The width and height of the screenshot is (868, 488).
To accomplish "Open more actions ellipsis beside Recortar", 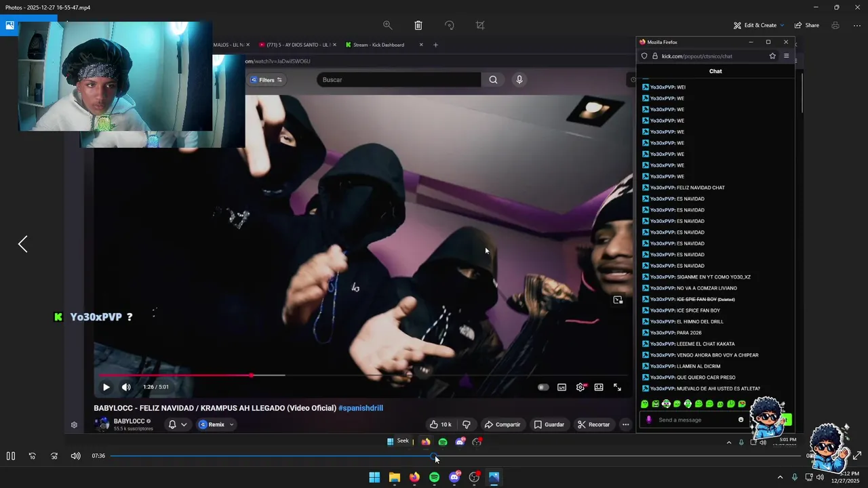I will [x=625, y=424].
